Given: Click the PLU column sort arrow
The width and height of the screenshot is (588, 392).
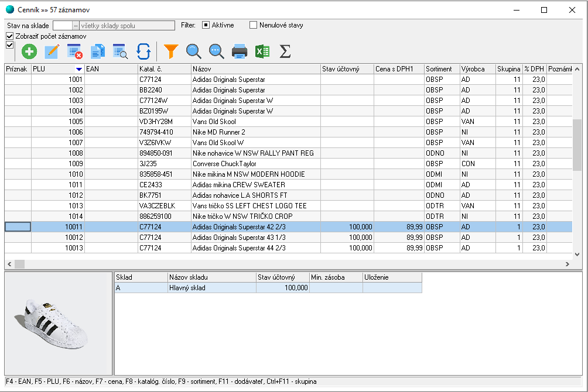Looking at the screenshot, I should 78,69.
